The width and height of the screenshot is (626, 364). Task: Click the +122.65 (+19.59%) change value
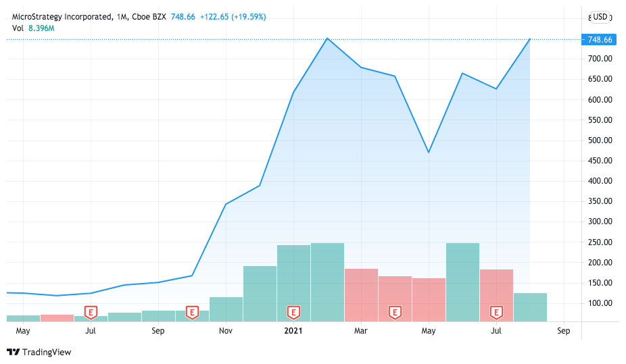coord(231,17)
